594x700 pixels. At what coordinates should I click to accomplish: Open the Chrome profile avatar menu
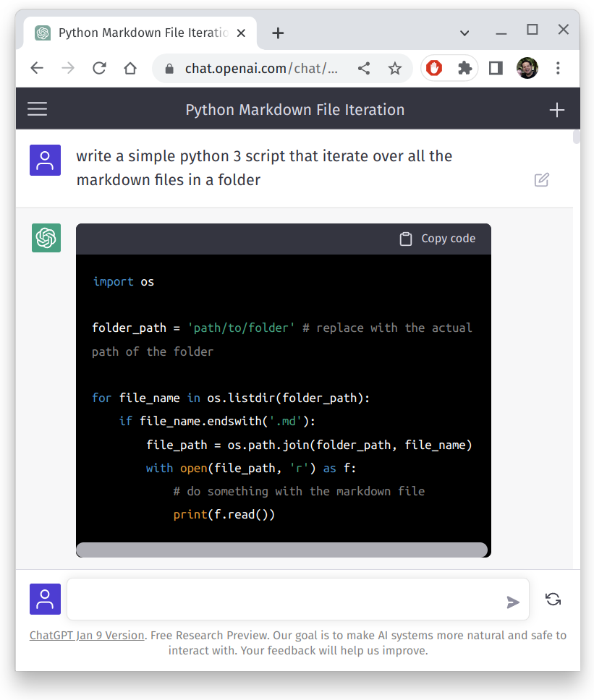coord(527,68)
